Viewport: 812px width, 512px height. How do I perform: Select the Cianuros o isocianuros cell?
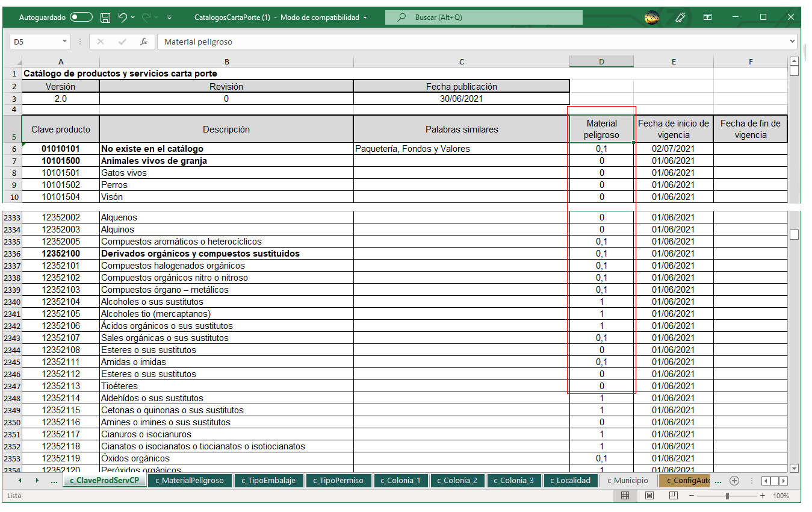[226, 434]
